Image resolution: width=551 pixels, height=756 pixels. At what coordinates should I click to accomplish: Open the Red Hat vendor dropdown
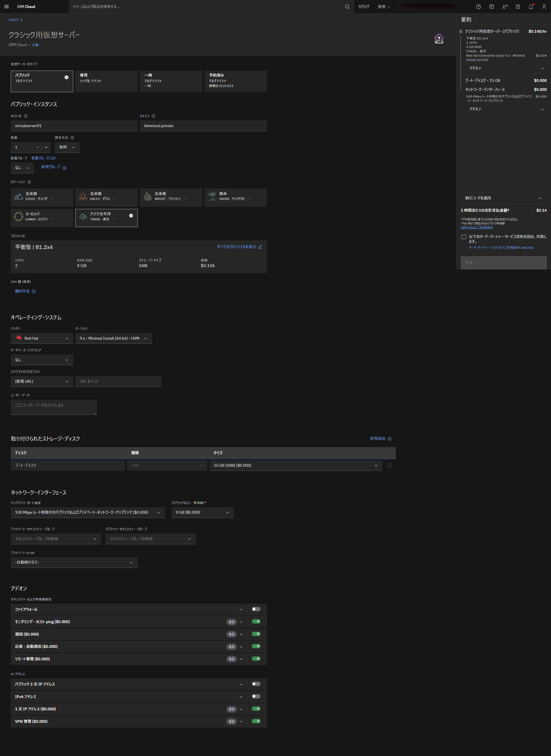click(42, 338)
